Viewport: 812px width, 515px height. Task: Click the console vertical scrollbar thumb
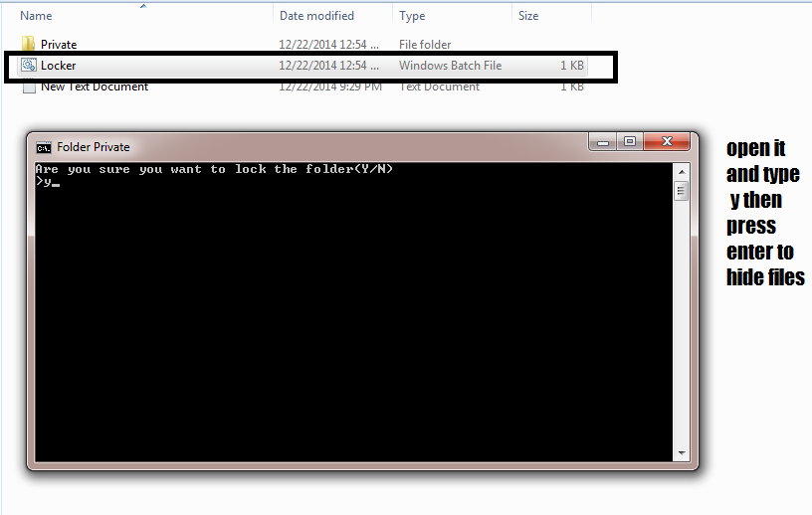pos(682,191)
